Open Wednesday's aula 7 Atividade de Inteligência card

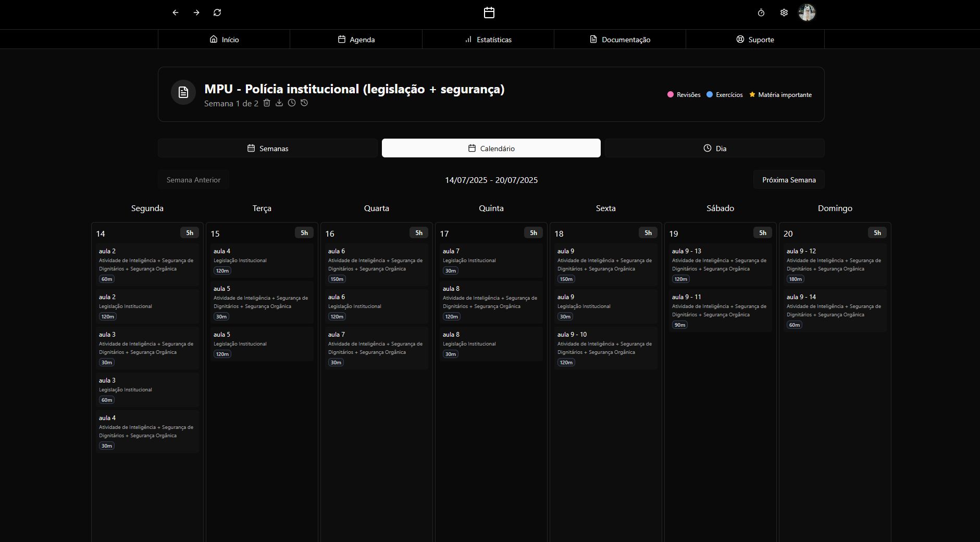click(377, 348)
